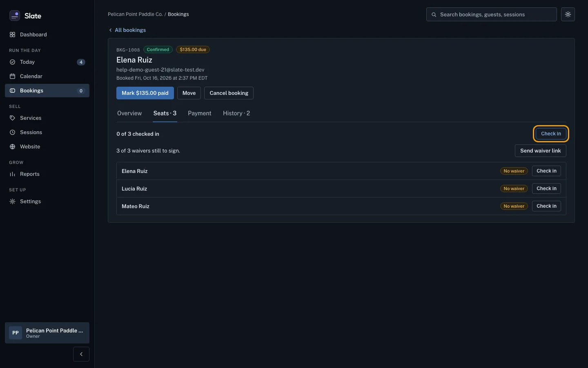Open the Website globe icon
588x368 pixels.
tap(12, 147)
